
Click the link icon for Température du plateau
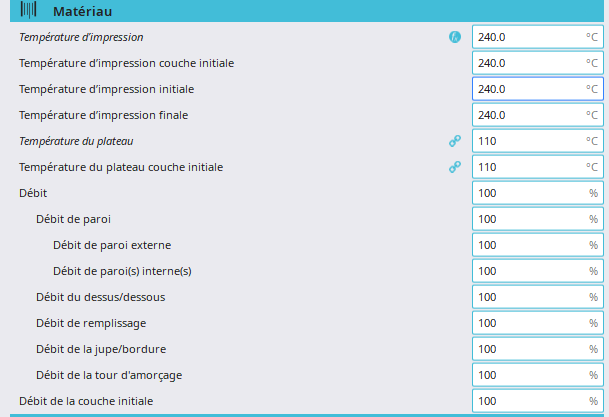(x=455, y=141)
